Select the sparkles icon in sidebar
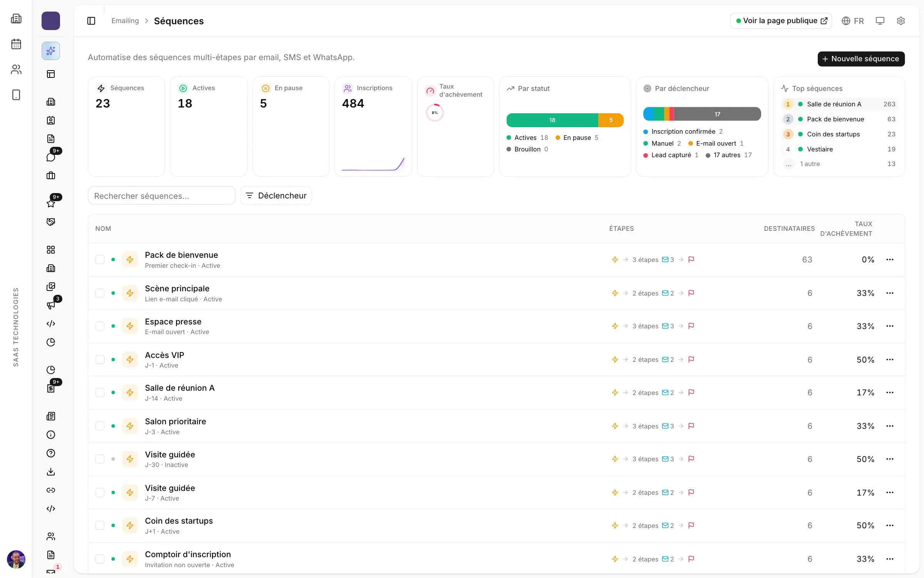Image resolution: width=924 pixels, height=578 pixels. click(51, 51)
